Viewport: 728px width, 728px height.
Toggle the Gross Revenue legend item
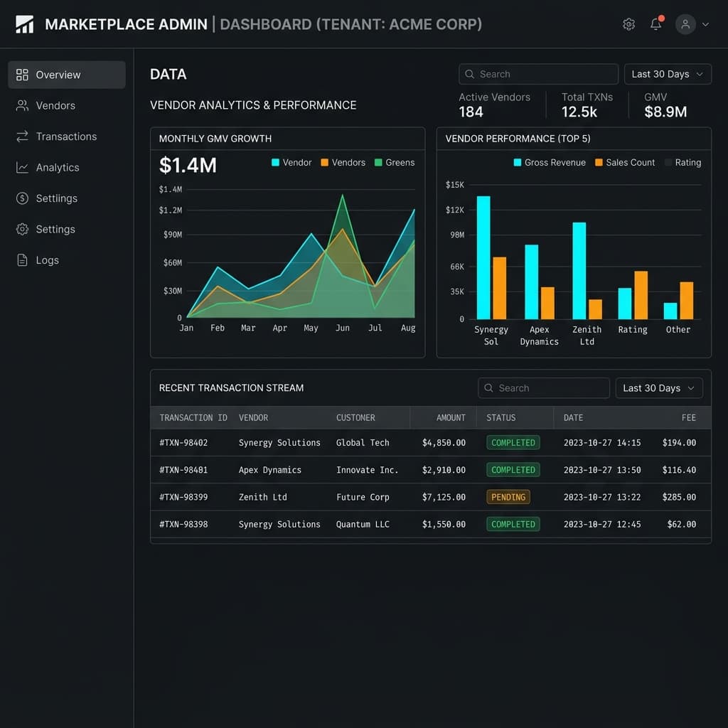click(550, 163)
